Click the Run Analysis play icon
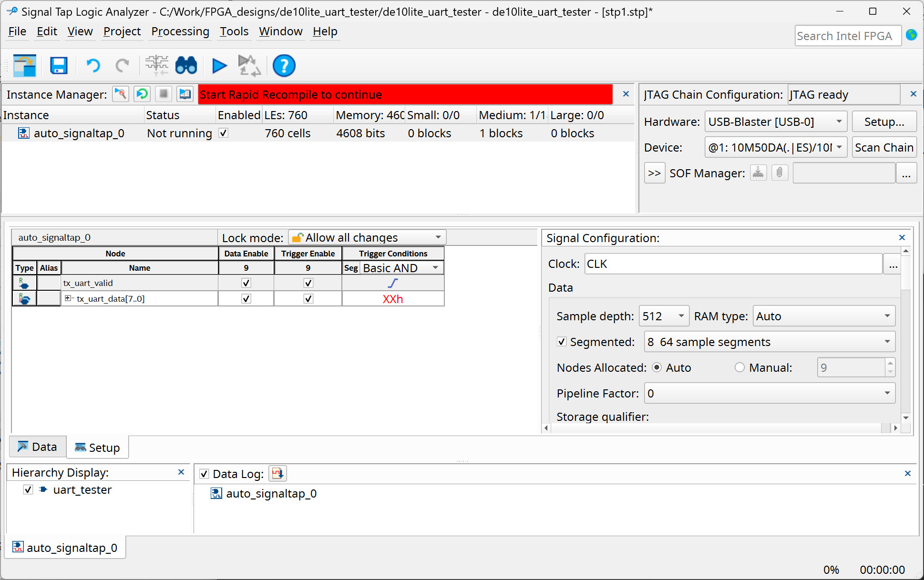 click(219, 65)
